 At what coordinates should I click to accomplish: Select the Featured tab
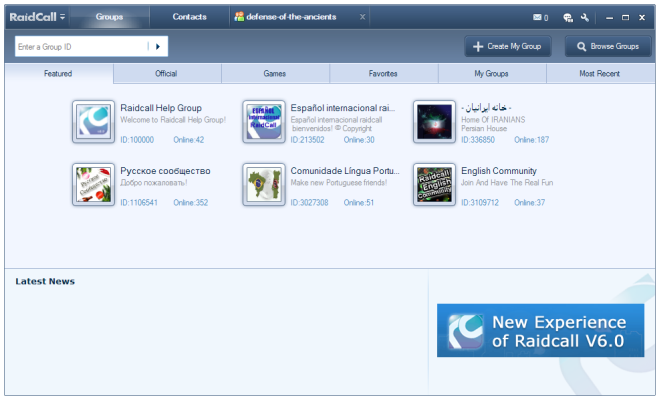pos(59,74)
